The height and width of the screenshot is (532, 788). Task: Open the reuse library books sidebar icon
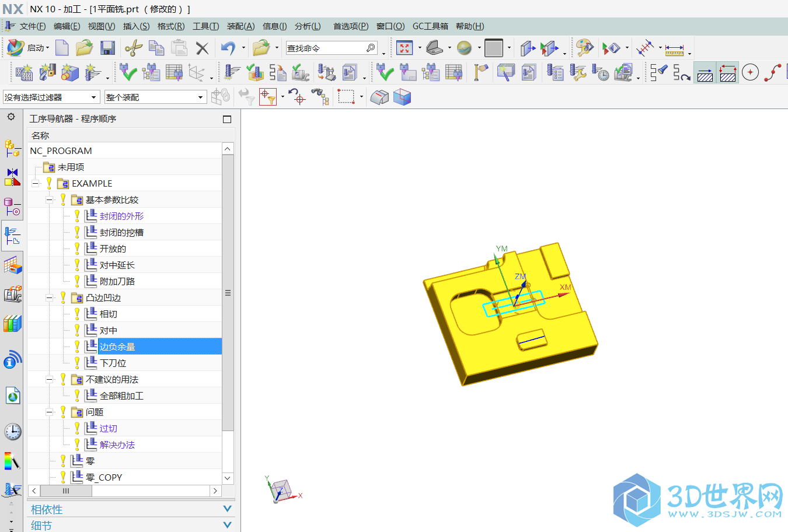12,323
